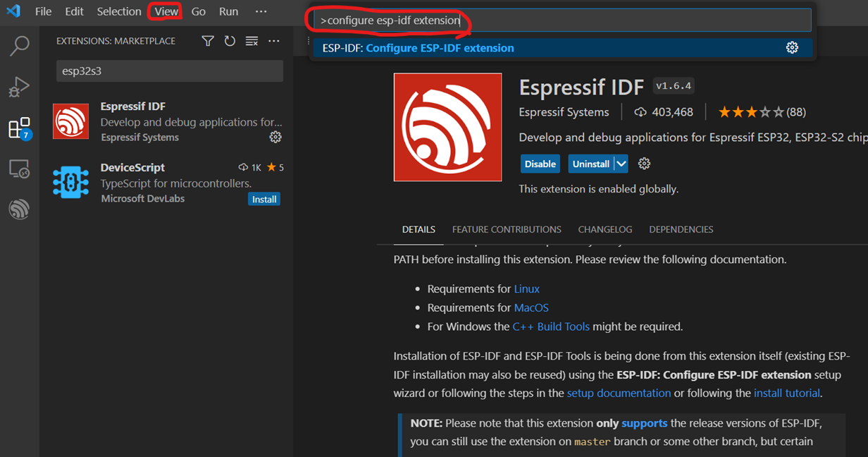Open the Selection menu
The height and width of the screenshot is (457, 868).
coord(119,11)
